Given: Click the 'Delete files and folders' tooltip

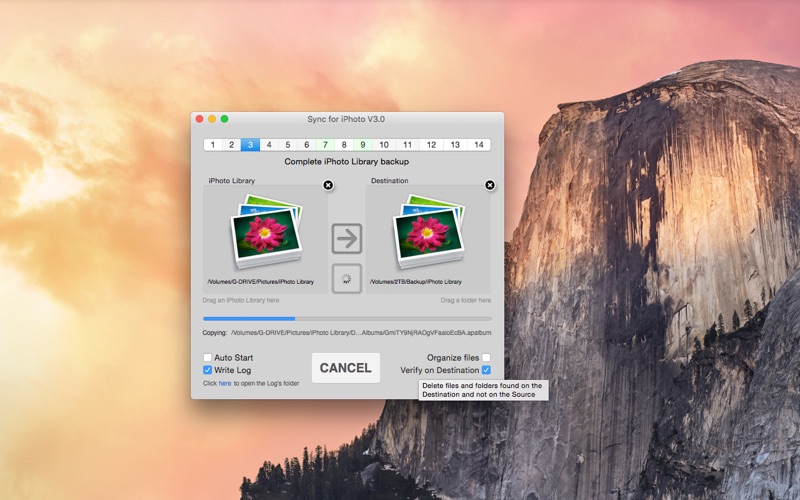Looking at the screenshot, I should (x=483, y=390).
